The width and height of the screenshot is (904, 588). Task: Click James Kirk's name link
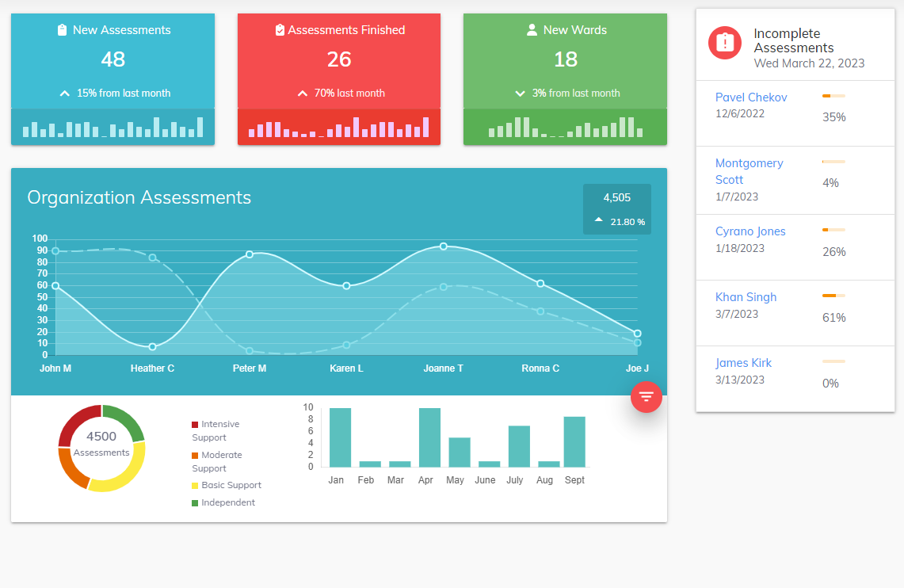(x=743, y=363)
